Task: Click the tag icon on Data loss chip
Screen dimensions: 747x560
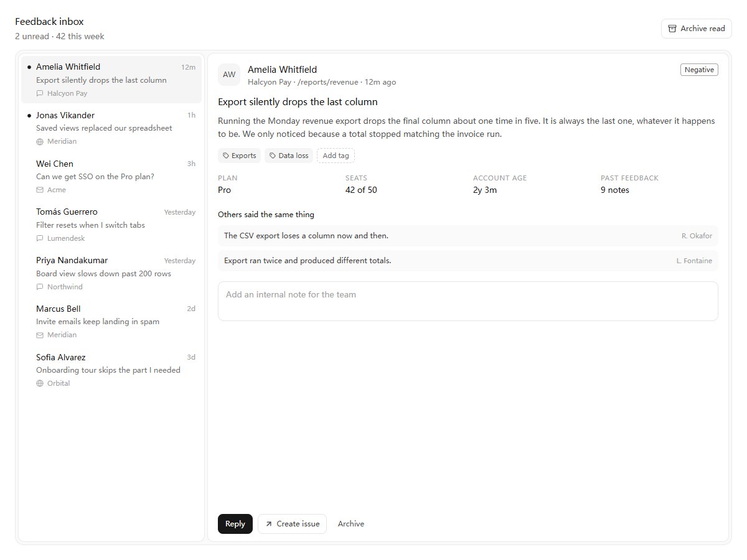Action: [273, 156]
